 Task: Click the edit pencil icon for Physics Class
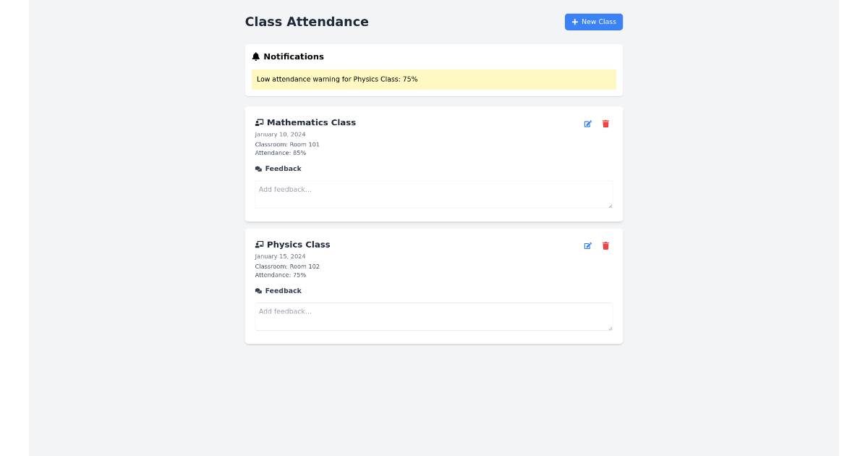coord(588,246)
